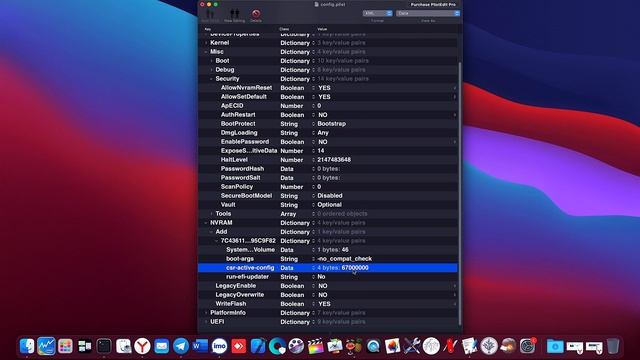Click the New Child toolbar icon
The image size is (640, 360).
(x=210, y=16)
